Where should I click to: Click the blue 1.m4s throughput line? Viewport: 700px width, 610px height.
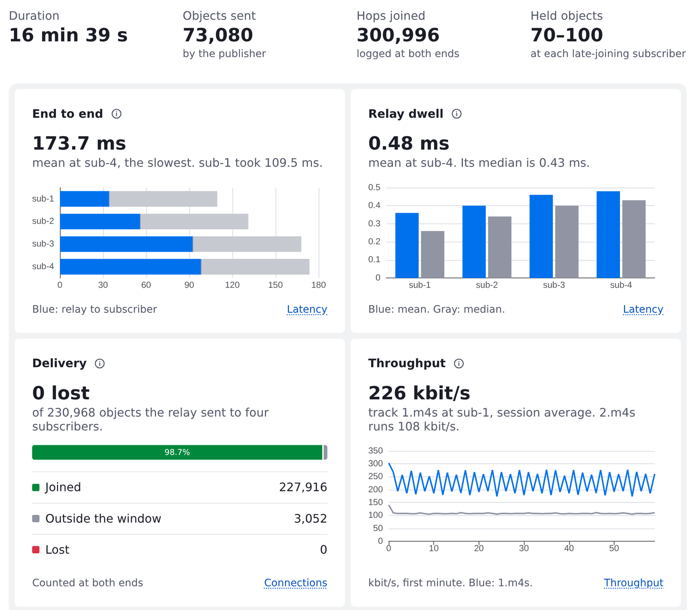[521, 482]
